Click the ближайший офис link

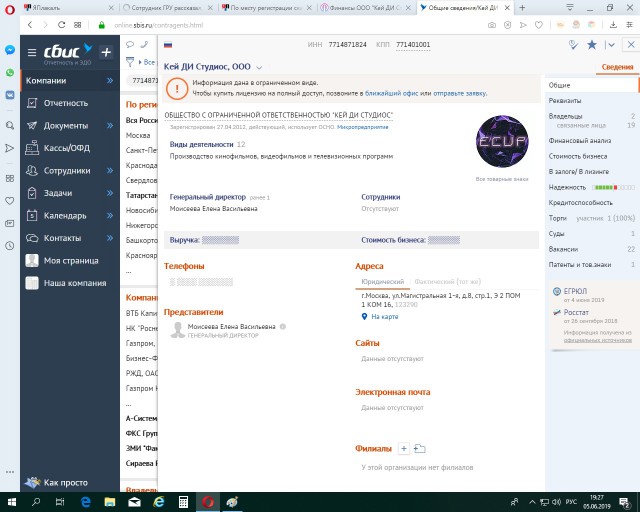(391, 93)
